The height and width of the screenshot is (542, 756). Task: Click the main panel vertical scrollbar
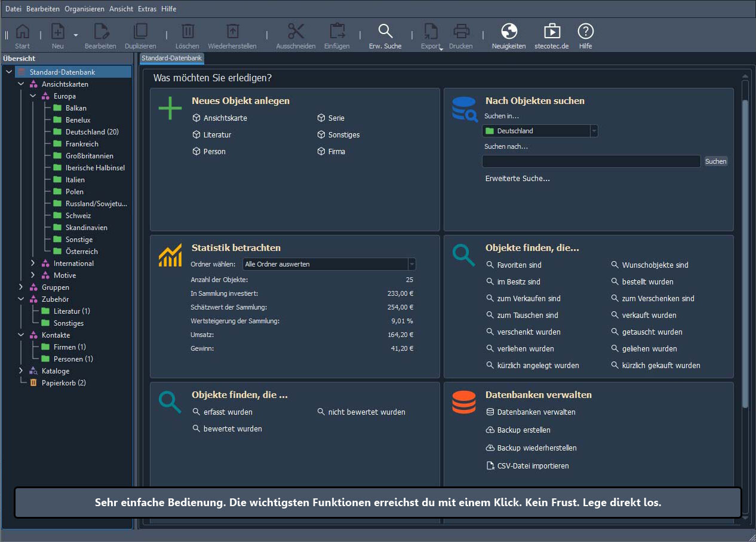click(x=745, y=254)
